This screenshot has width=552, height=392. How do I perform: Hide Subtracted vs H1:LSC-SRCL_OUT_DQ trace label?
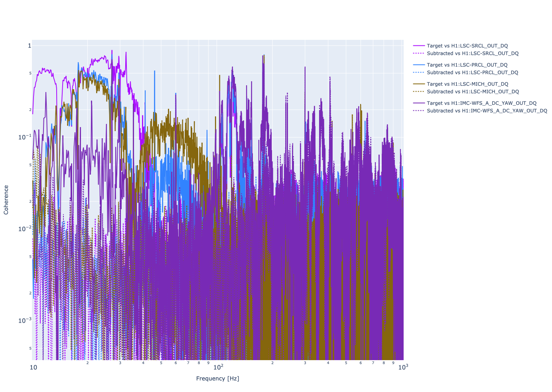[472, 53]
